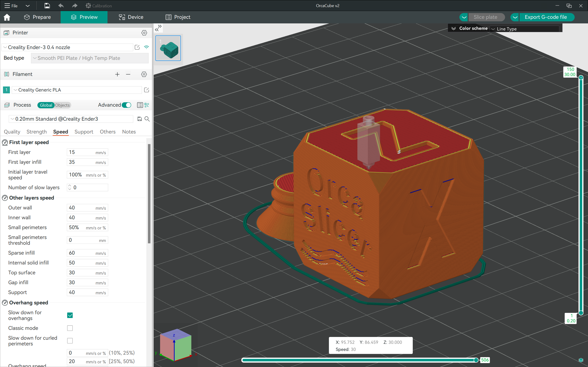Select the Line Type display icon
This screenshot has width=588, height=367.
pyautogui.click(x=492, y=28)
